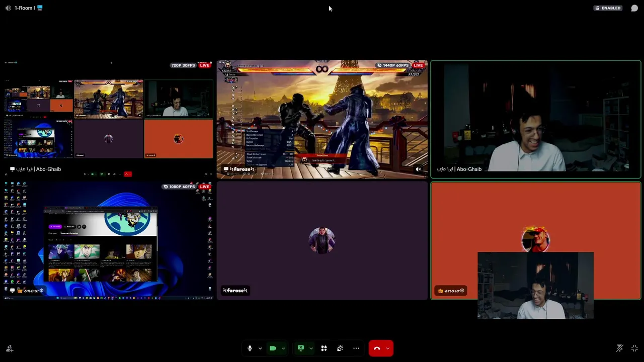
Task: Click farose name label on avatar tile
Action: 235,291
